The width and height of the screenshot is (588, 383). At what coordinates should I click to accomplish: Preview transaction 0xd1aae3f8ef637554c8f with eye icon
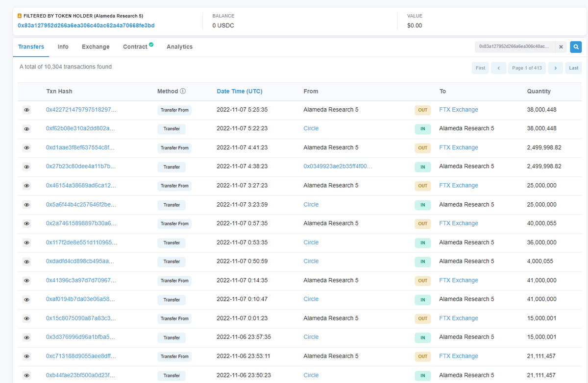[26, 148]
